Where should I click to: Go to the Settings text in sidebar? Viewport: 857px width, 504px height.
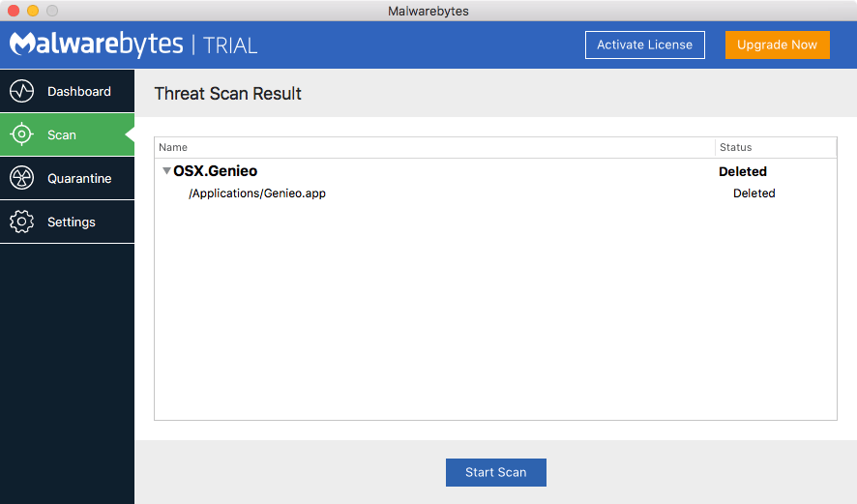(72, 222)
